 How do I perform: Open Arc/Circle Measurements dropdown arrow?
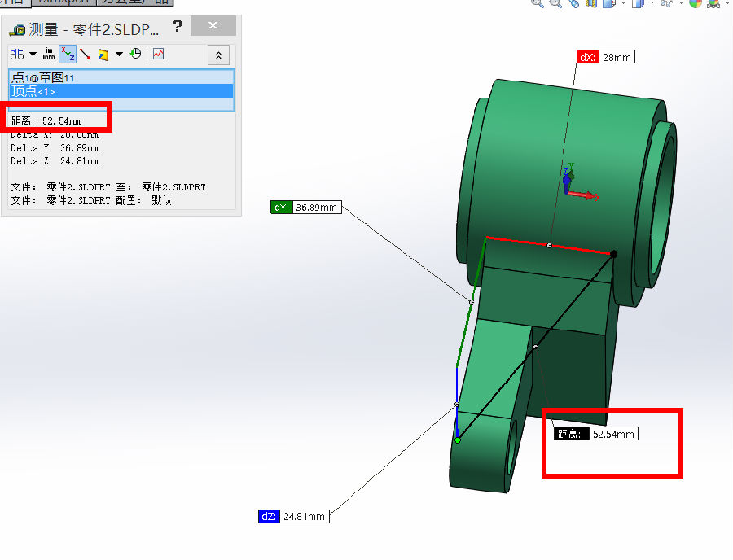tap(33, 55)
